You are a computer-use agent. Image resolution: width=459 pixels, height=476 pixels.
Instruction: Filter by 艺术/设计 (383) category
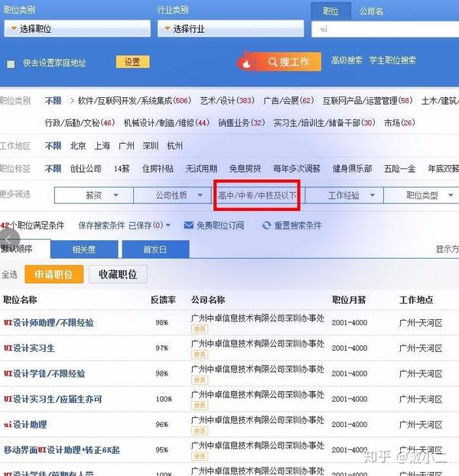click(x=227, y=100)
